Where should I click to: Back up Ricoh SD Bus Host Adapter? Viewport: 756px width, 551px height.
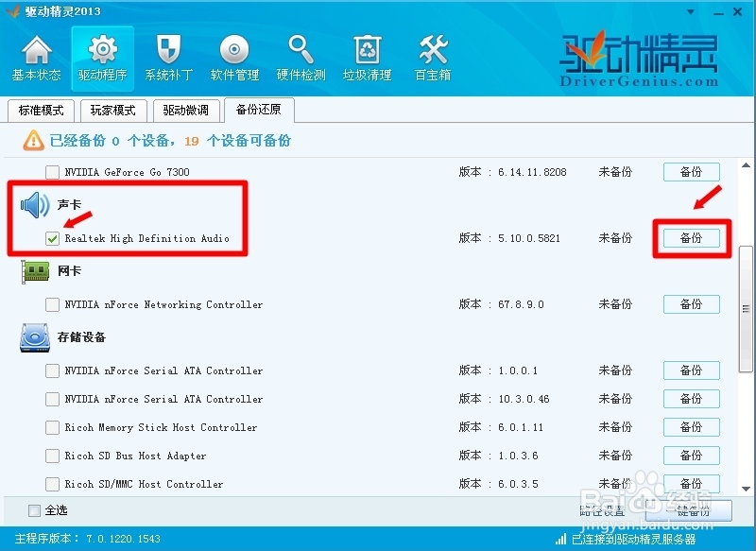point(692,456)
